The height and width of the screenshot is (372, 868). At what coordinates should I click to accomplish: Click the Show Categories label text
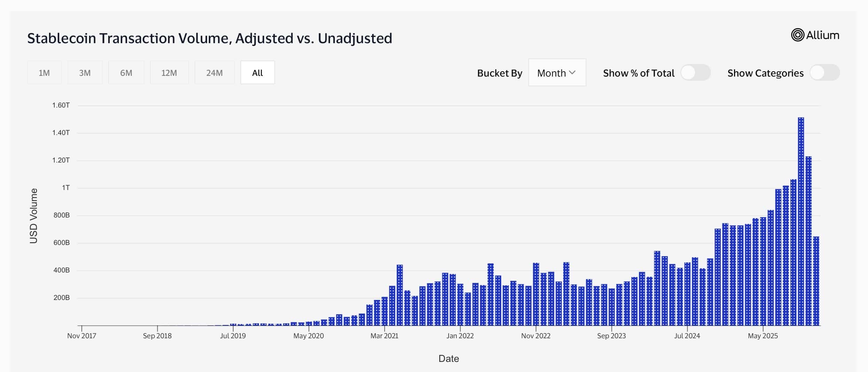765,73
